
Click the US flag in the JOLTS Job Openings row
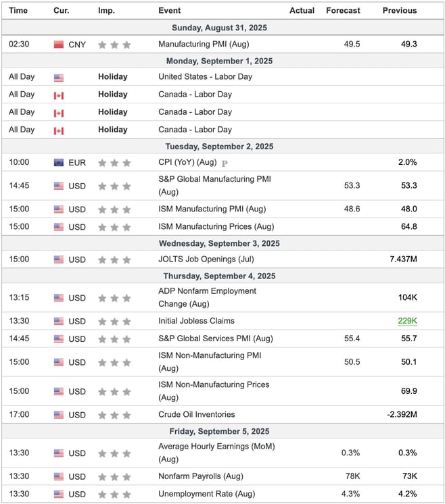[x=59, y=259]
